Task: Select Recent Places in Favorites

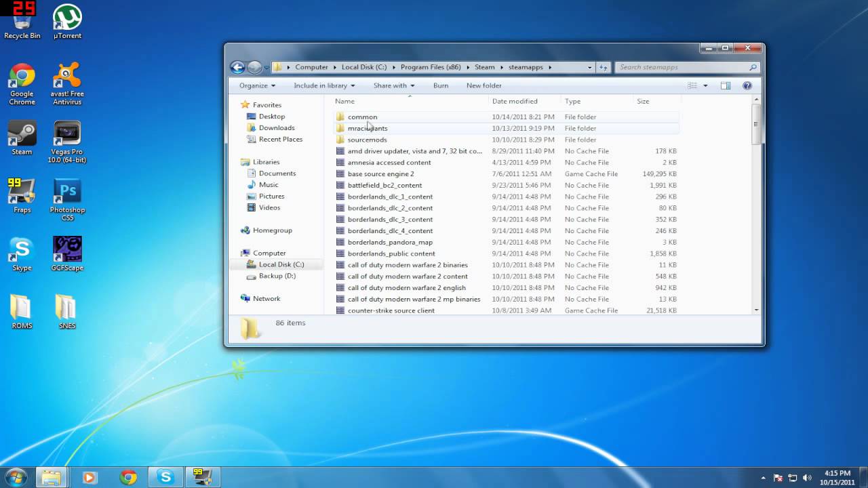Action: pos(280,139)
